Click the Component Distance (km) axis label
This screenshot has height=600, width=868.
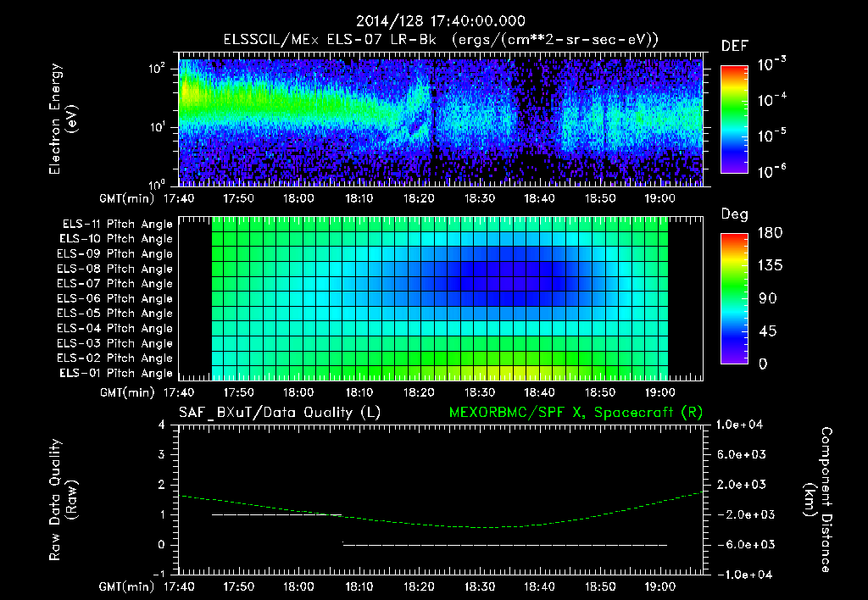[818, 500]
